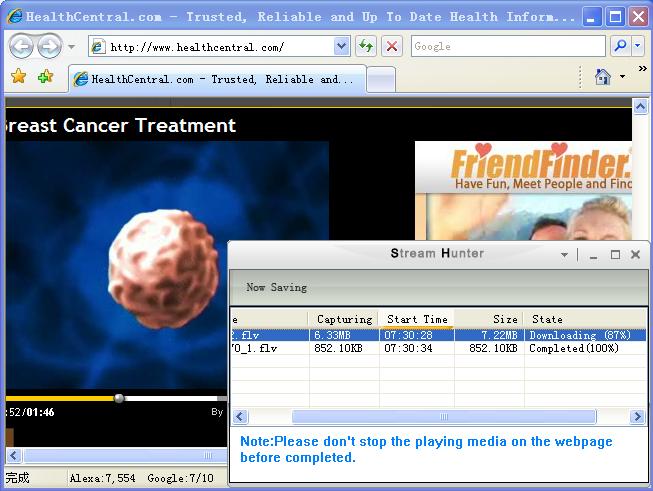653x491 pixels.
Task: Go back with the browser Back arrow
Action: 21,46
